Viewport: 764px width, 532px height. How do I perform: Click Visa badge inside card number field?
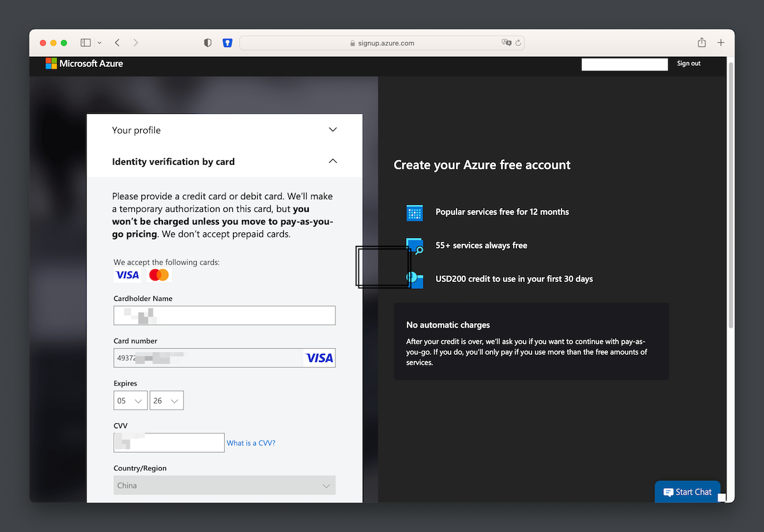tap(319, 358)
